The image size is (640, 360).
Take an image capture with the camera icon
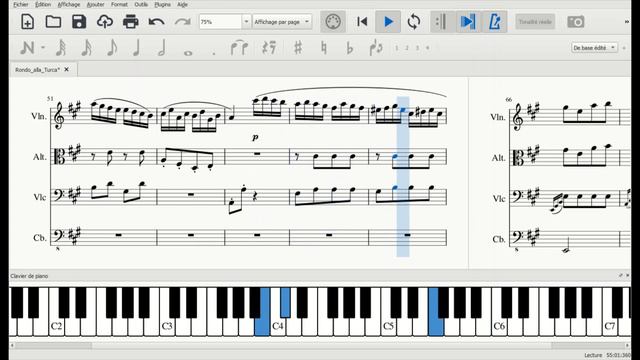pyautogui.click(x=576, y=22)
